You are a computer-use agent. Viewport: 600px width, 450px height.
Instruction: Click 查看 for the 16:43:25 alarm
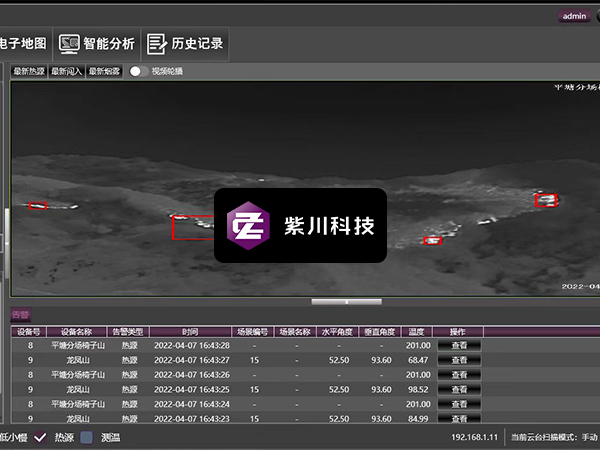pyautogui.click(x=459, y=390)
